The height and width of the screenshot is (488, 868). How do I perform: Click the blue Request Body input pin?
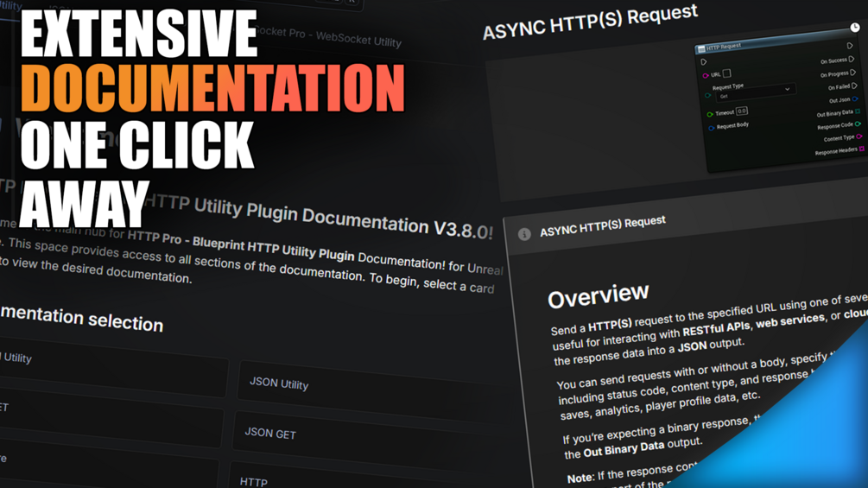[x=712, y=129]
